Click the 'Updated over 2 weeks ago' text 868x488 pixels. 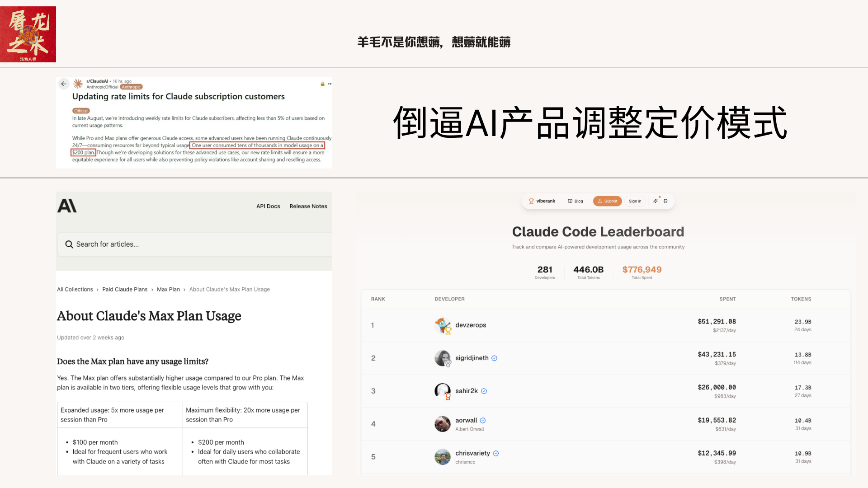(x=90, y=338)
